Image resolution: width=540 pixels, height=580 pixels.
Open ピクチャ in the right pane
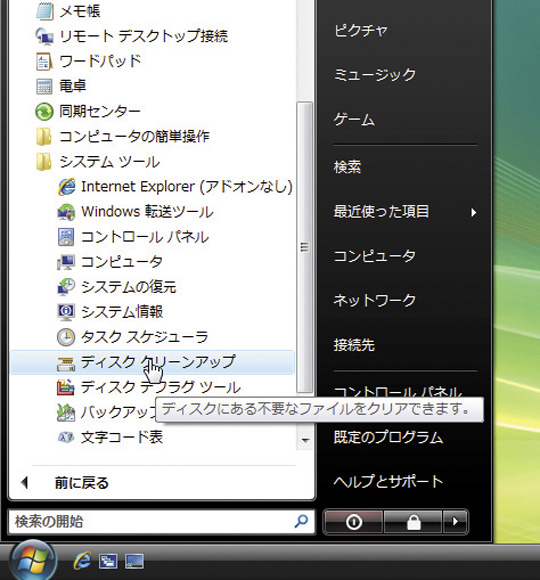pyautogui.click(x=361, y=30)
